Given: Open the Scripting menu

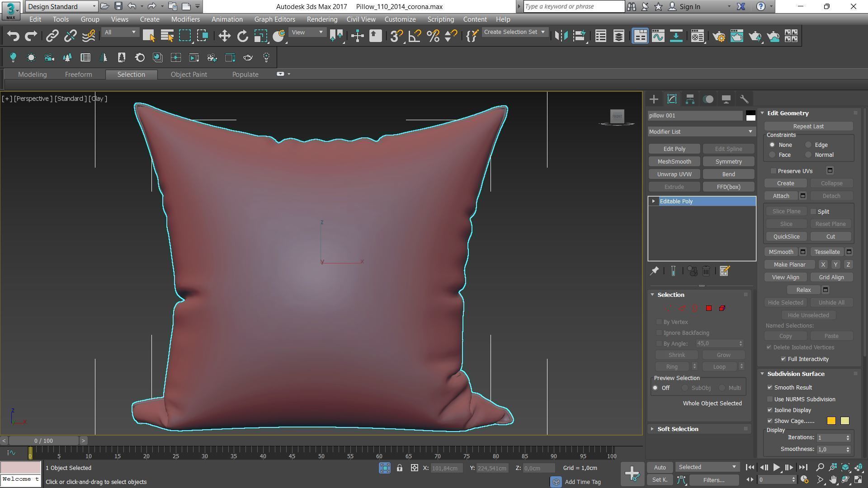Looking at the screenshot, I should (440, 19).
